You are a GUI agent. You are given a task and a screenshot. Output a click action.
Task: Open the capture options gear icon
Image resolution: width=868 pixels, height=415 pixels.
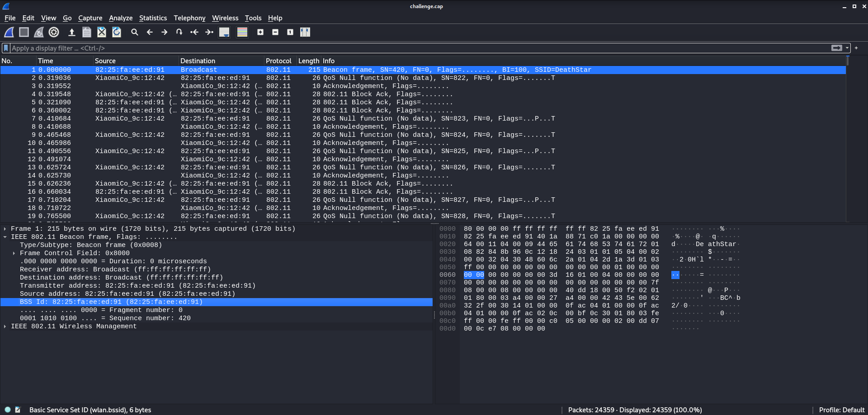pyautogui.click(x=54, y=32)
